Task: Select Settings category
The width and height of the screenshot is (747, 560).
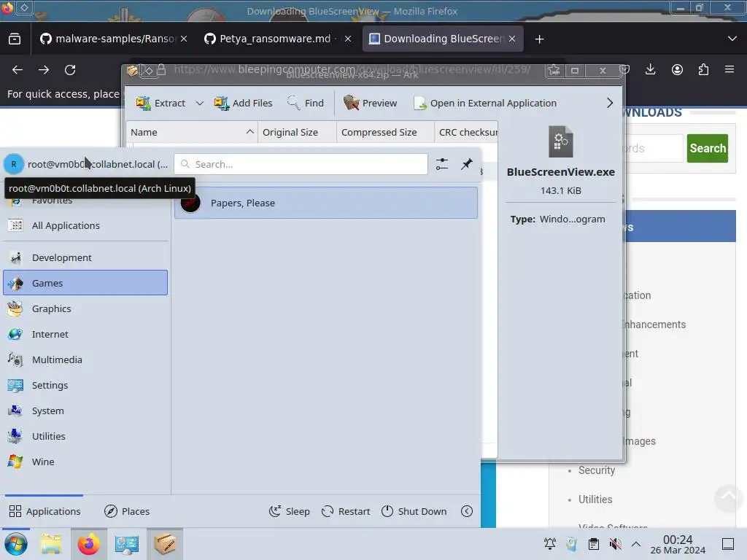Action: 85,385
